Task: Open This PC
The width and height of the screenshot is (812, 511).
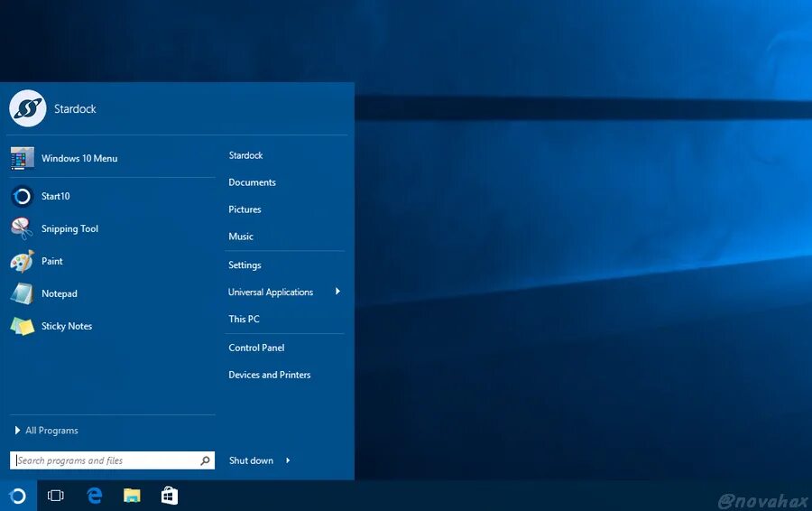Action: coord(244,319)
